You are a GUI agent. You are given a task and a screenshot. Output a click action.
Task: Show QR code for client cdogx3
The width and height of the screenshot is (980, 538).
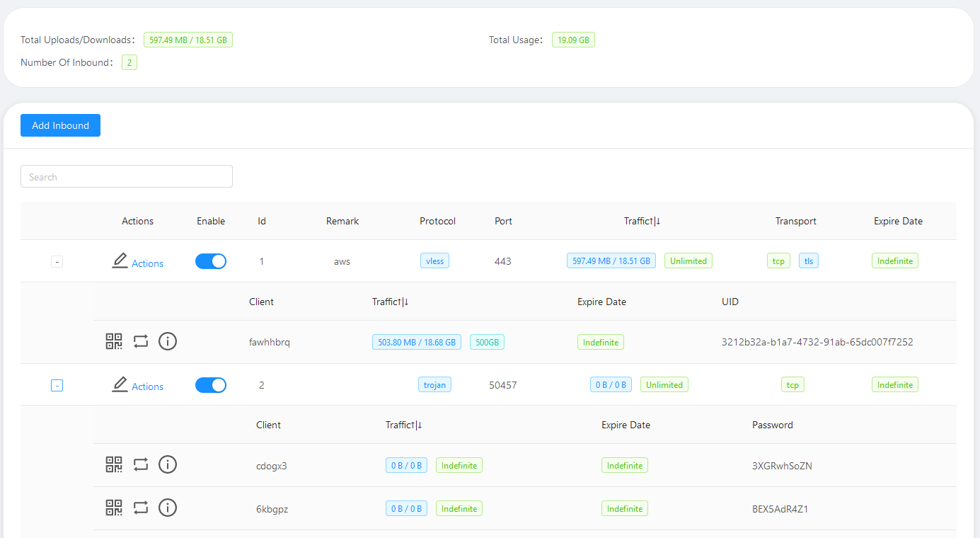click(114, 464)
